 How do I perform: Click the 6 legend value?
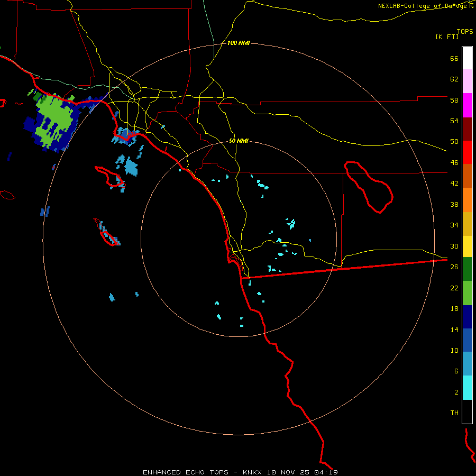[x=456, y=371]
